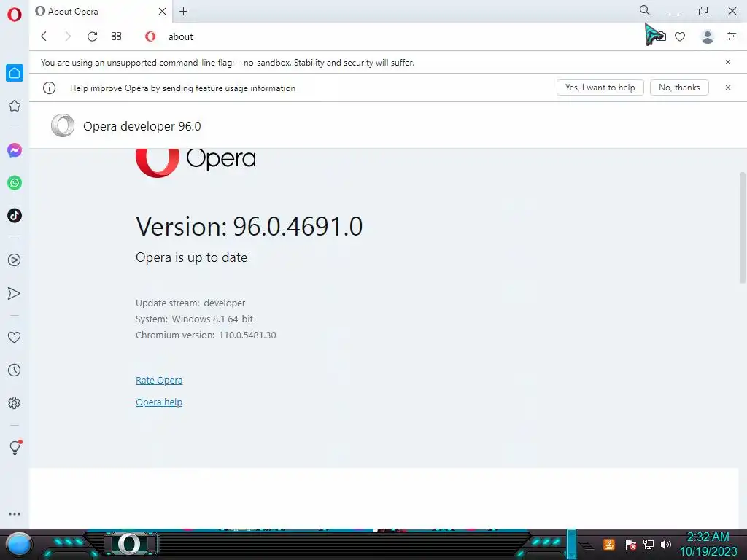Open Action Center flag tray icon

(631, 545)
